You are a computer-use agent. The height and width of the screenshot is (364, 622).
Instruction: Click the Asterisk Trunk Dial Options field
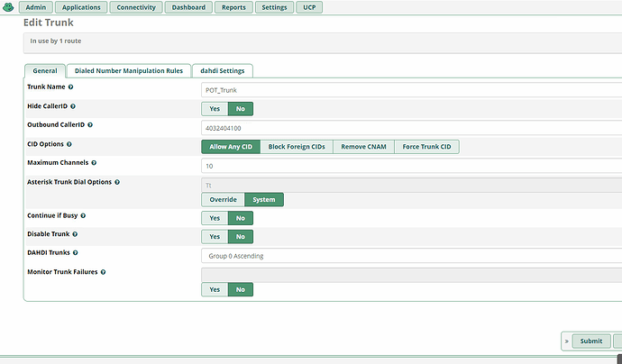click(x=411, y=186)
